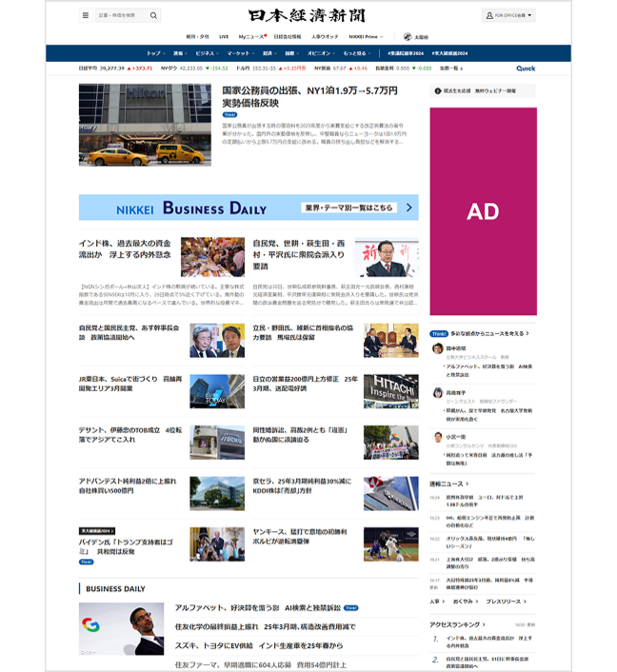Open the JR東日本 Suica headline
Screen dimensions: 617x672
point(130,384)
